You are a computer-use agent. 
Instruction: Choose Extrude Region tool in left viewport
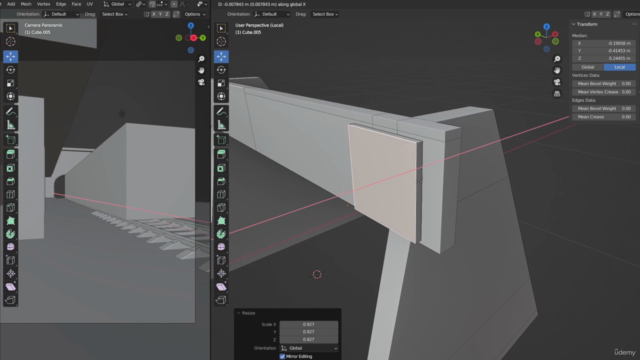[x=11, y=154]
